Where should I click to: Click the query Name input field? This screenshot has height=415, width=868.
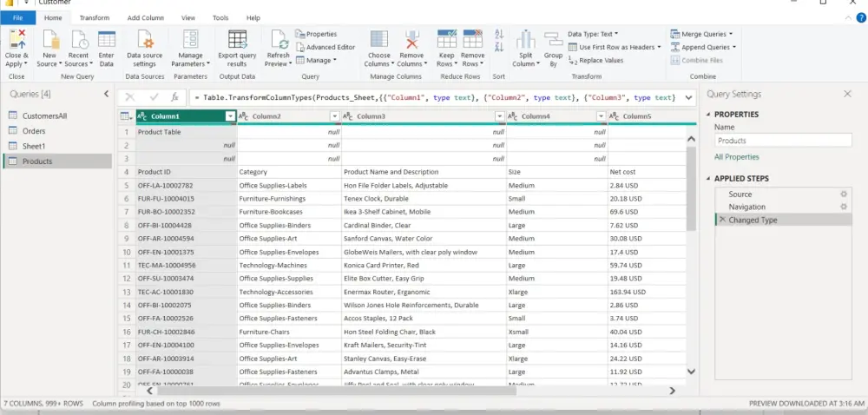(783, 141)
